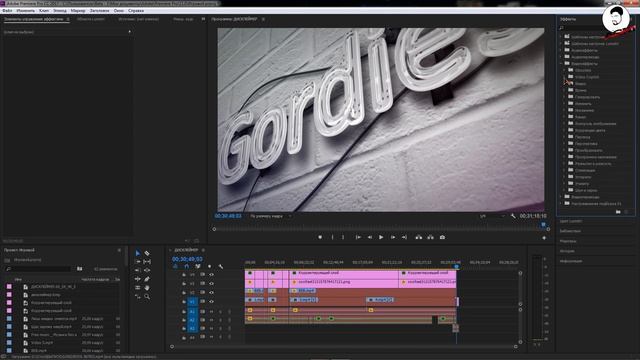This screenshot has width=640, height=360.
Task: Open the Маркеры panel
Action: pyautogui.click(x=568, y=241)
